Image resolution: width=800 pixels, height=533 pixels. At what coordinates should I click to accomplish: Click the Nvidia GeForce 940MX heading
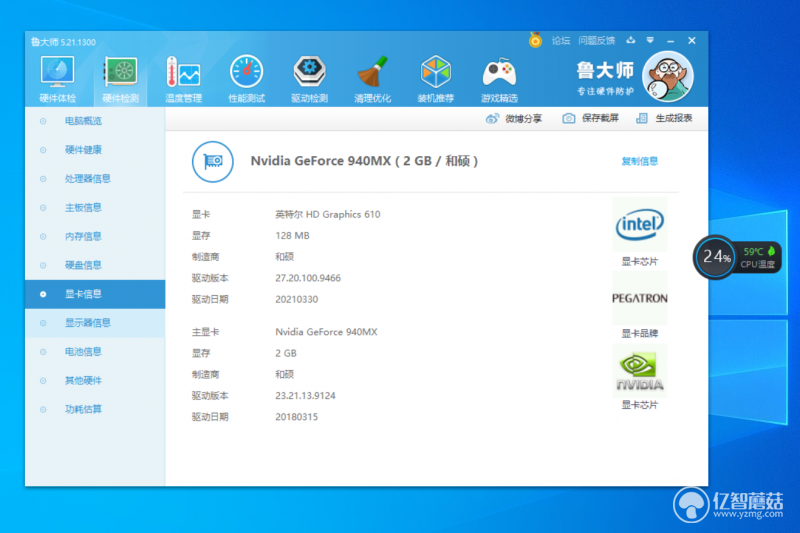click(x=364, y=161)
